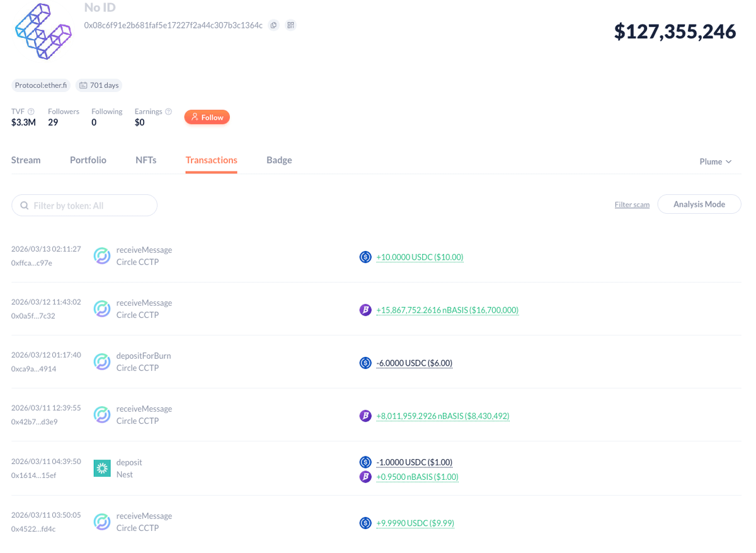Click USDC token icon next to +10.0000 USDC
This screenshot has width=756, height=553.
click(x=365, y=257)
